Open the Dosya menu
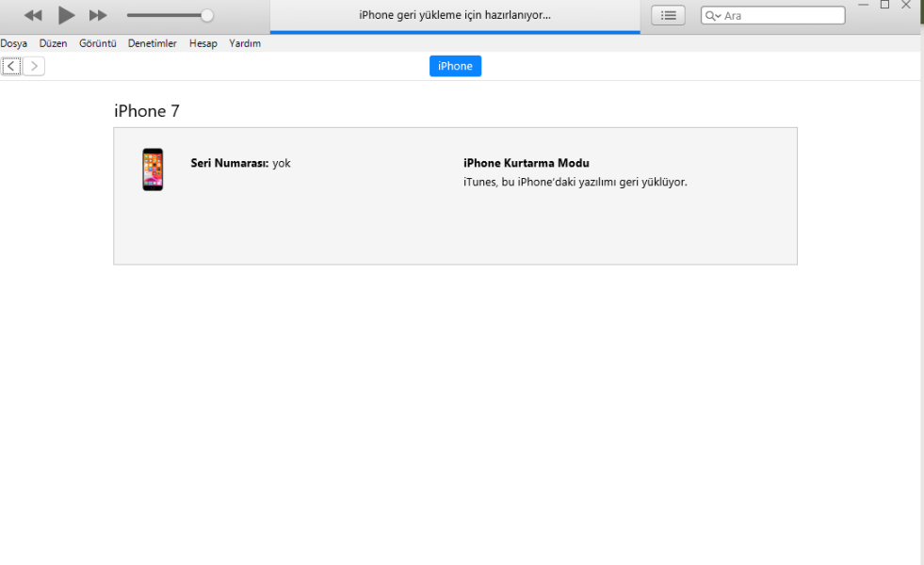Viewport: 924px width, 565px height. (14, 43)
